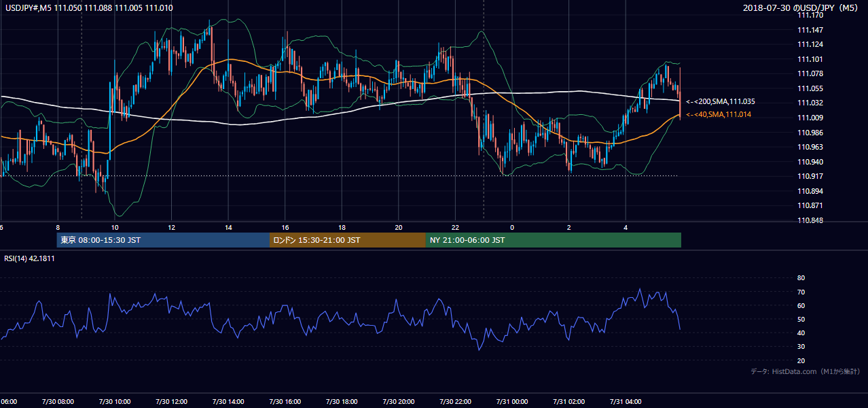Click the 111.032 price axis label
The width and height of the screenshot is (868, 408).
(810, 103)
